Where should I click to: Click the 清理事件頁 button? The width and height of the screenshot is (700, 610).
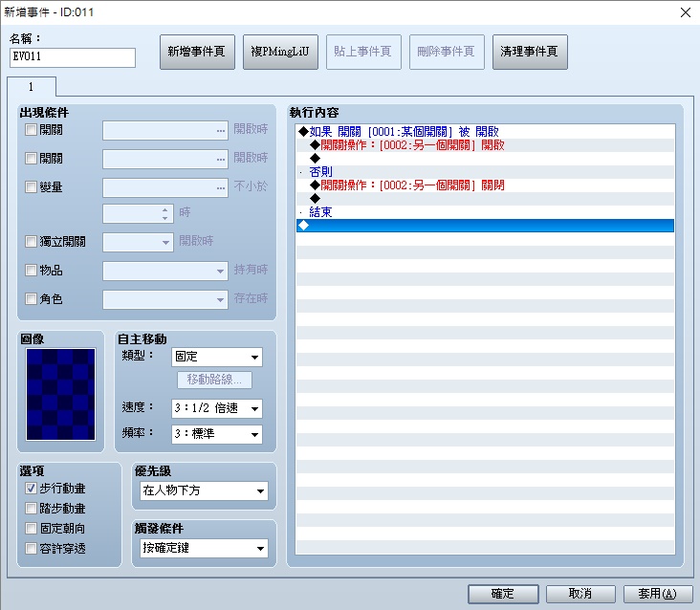[x=530, y=52]
